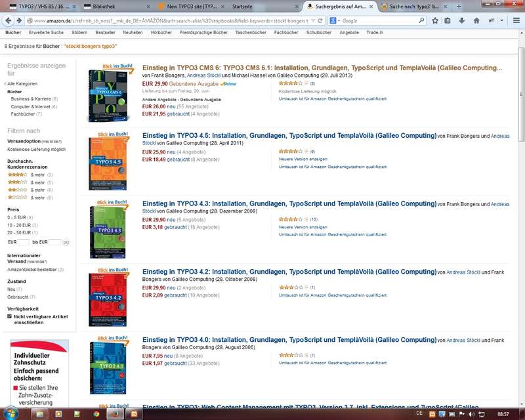The height and width of the screenshot is (420, 525).
Task: Go to the browser home page icon
Action: (476, 21)
